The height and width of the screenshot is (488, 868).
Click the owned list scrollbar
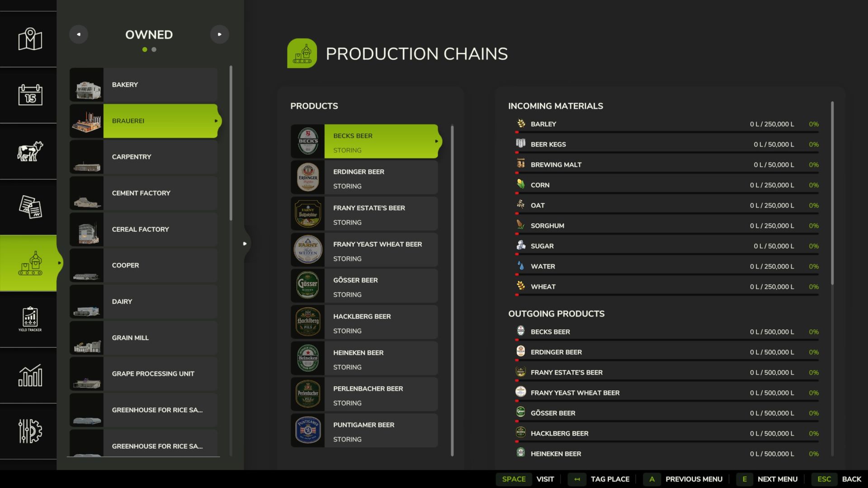pos(231,143)
